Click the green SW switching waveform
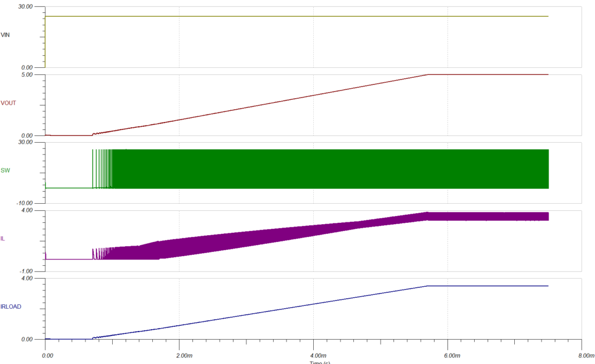The width and height of the screenshot is (595, 364). pyautogui.click(x=325, y=169)
